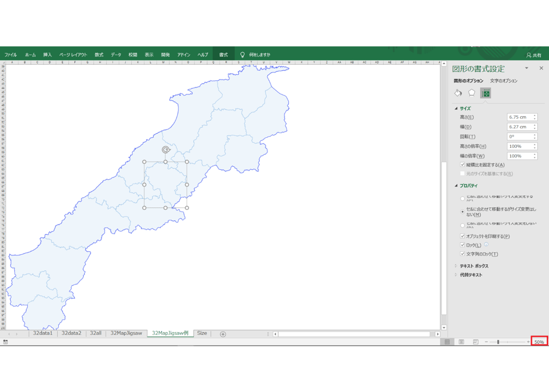
Task: Open the Fill & Line paint bucket icon
Action: coord(458,93)
